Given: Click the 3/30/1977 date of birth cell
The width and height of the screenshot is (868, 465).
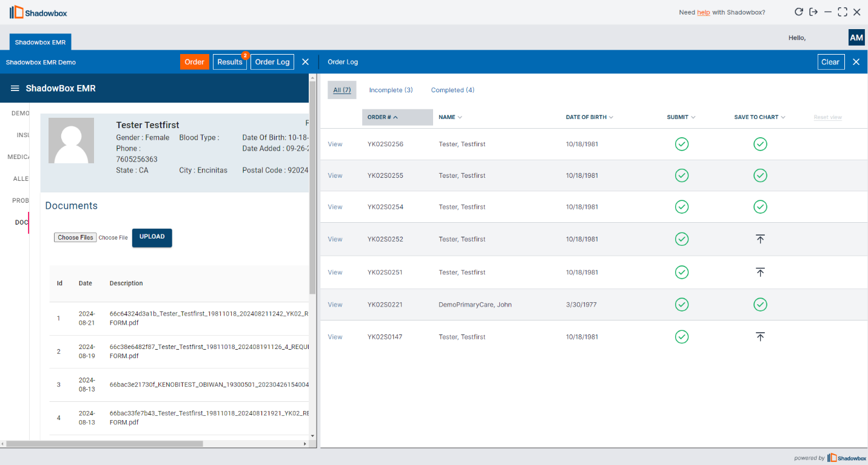Looking at the screenshot, I should pos(581,304).
